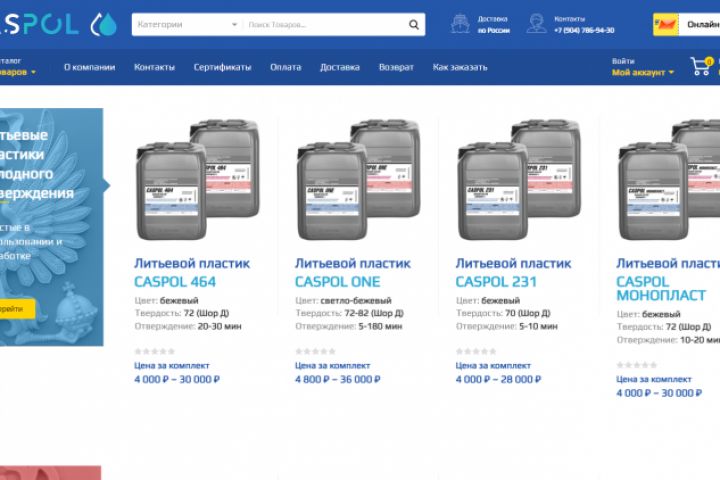
Task: Open the Возврат menu item
Action: tap(396, 67)
